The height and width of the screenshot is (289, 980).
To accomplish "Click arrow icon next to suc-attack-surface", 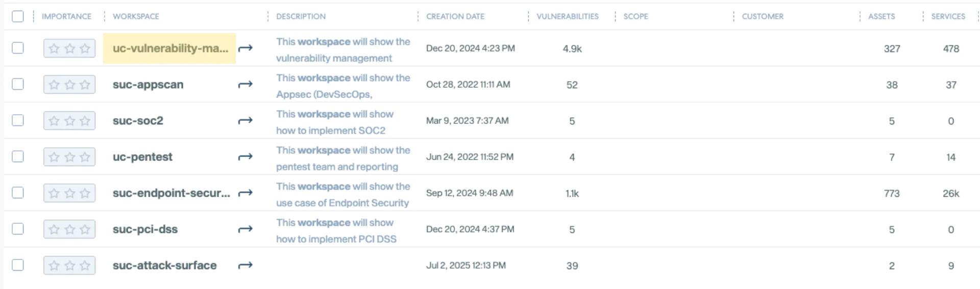I will click(246, 266).
